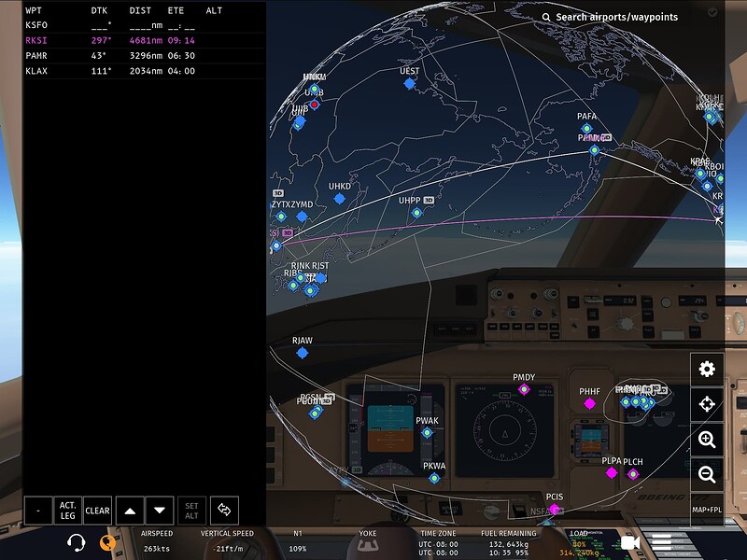The image size is (747, 560).
Task: Activate leg with ACT. LEG button
Action: pyautogui.click(x=67, y=511)
